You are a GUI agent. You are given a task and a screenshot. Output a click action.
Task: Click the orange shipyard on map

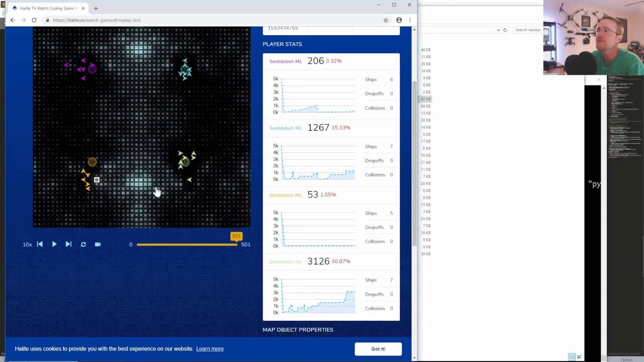click(92, 162)
